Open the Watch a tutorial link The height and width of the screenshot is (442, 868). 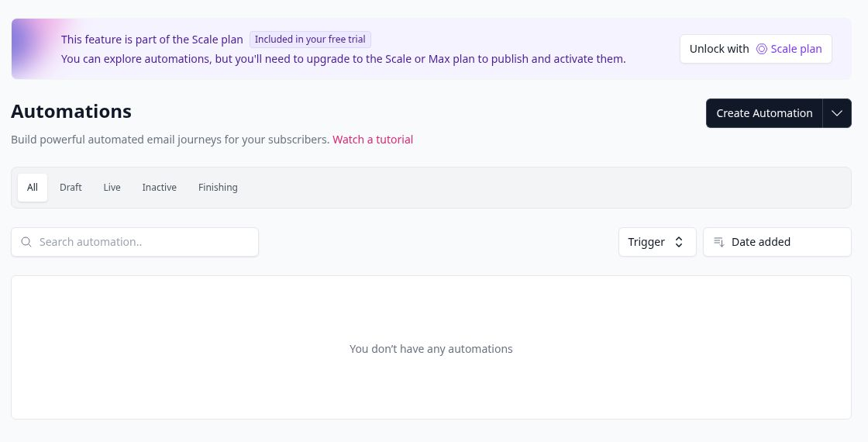click(x=373, y=140)
